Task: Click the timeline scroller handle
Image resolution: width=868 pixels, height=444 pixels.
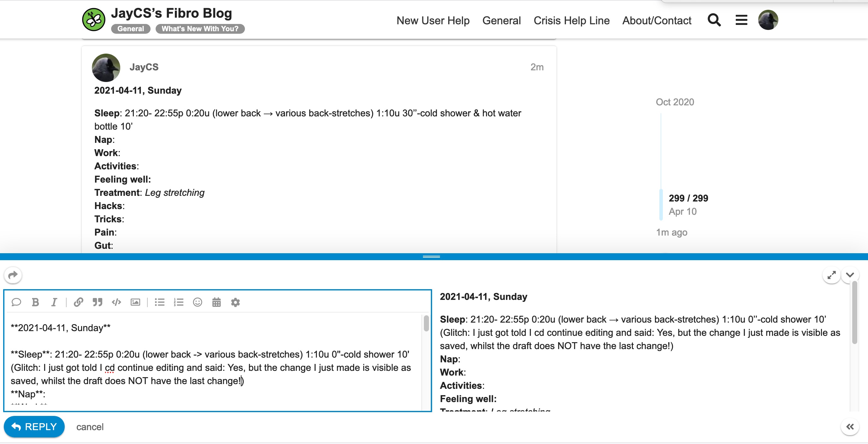Action: 661,205
